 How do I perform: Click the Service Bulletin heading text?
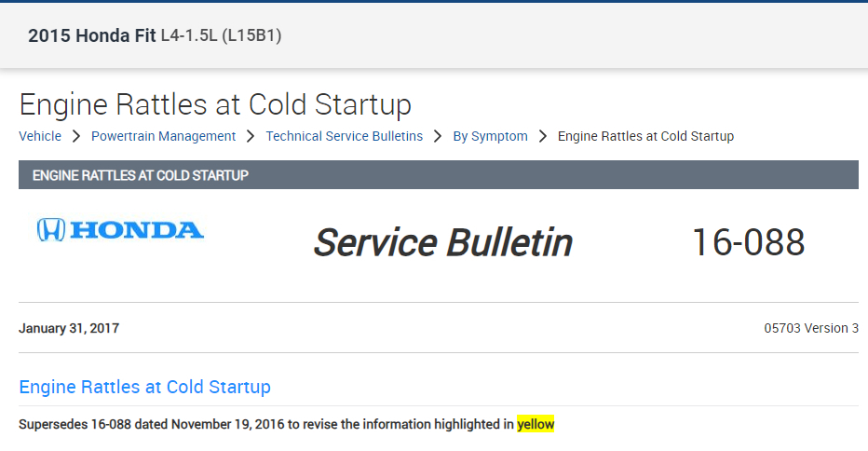(442, 242)
